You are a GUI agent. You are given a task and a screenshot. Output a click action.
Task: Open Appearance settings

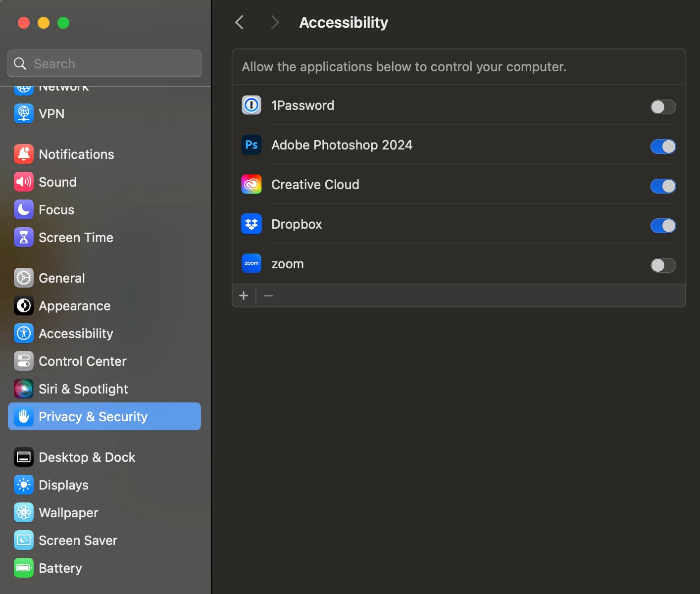click(104, 305)
